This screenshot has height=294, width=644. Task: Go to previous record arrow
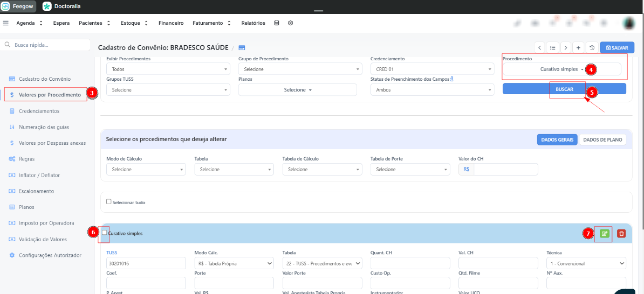pos(540,47)
